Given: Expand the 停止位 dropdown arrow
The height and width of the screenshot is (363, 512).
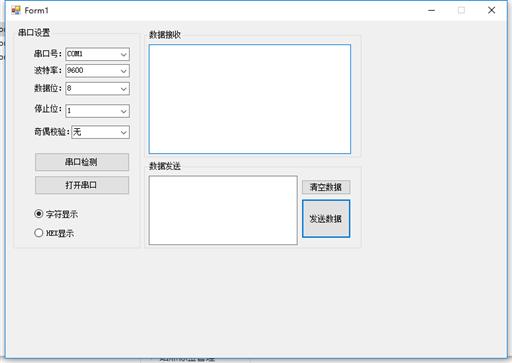Looking at the screenshot, I should pos(124,111).
